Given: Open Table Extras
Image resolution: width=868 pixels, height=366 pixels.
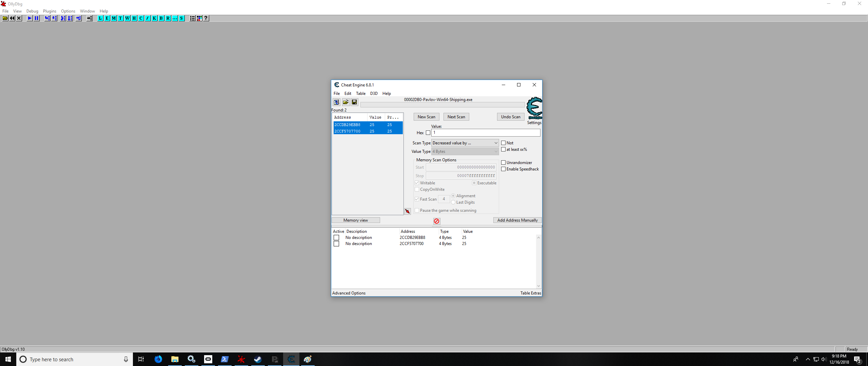Looking at the screenshot, I should pos(531,293).
